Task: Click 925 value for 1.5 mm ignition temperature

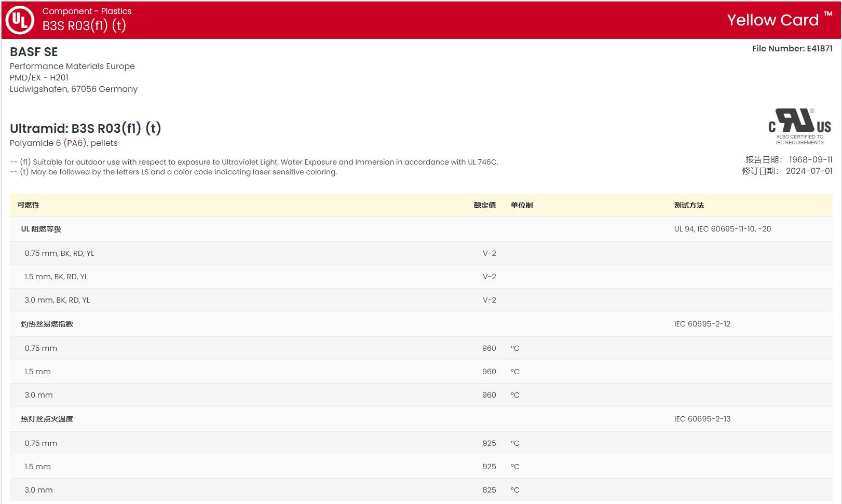Action: (489, 467)
